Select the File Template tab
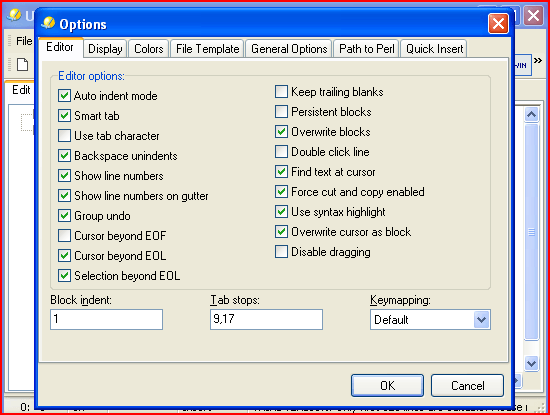This screenshot has width=550, height=415. pyautogui.click(x=207, y=49)
